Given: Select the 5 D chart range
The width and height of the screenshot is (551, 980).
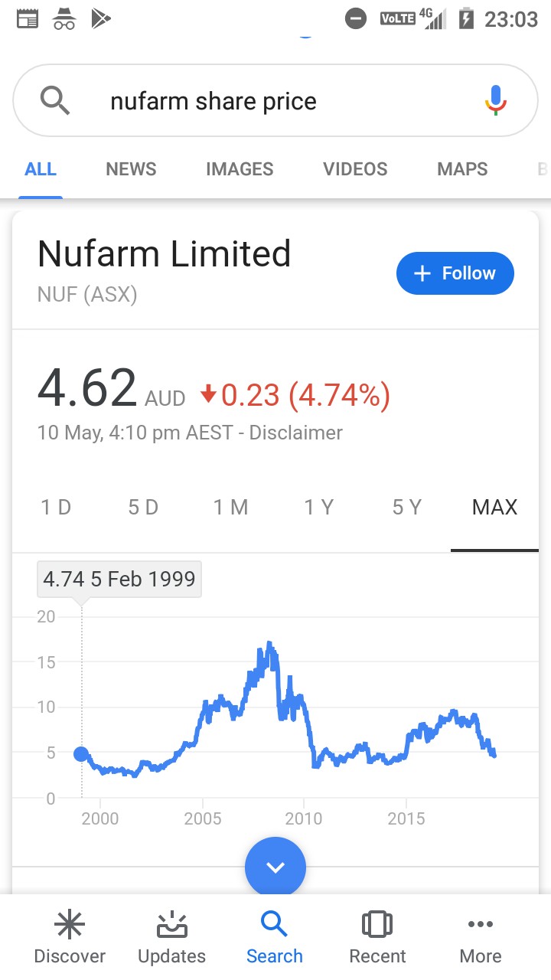Looking at the screenshot, I should click(x=143, y=507).
